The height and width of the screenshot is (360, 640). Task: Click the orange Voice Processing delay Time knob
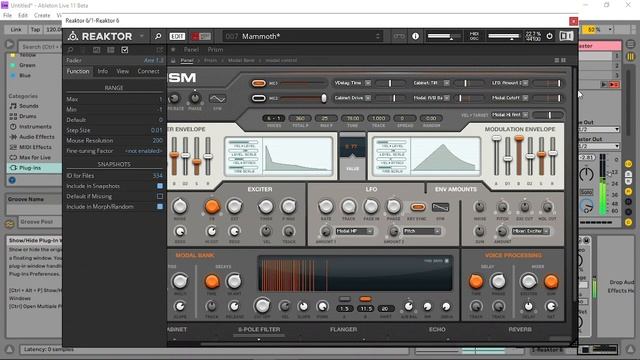click(x=476, y=281)
